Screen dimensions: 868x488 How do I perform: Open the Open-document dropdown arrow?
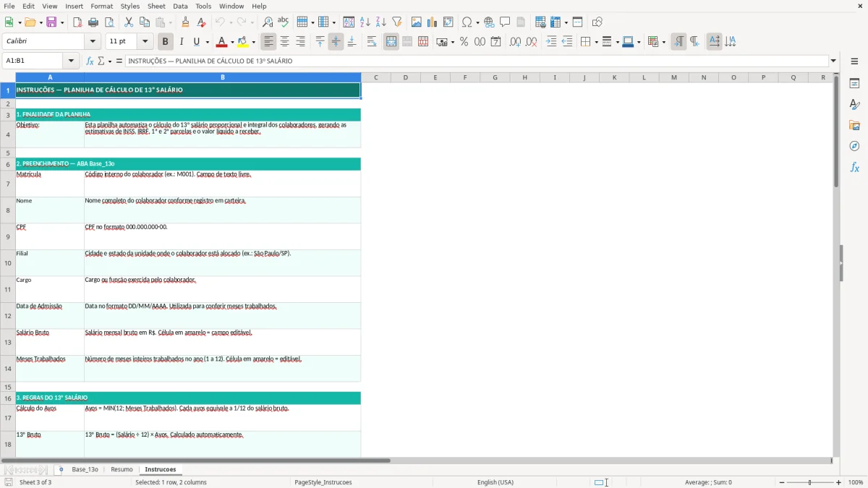pos(40,22)
